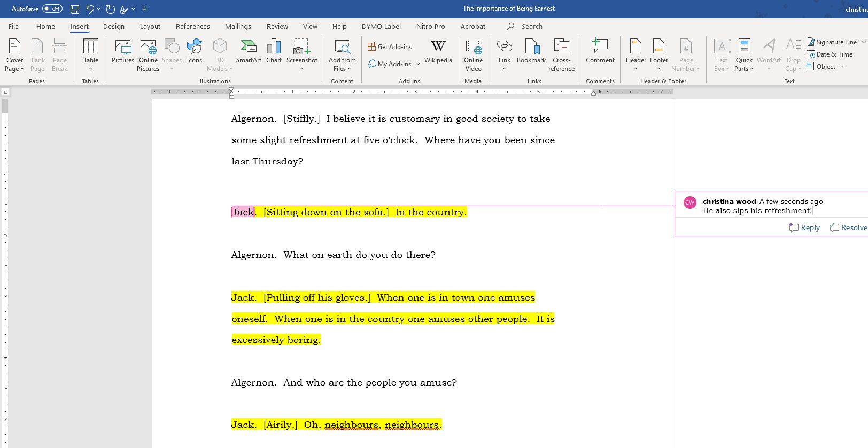Click the Save icon in title bar
The height and width of the screenshot is (448, 868).
pyautogui.click(x=75, y=9)
